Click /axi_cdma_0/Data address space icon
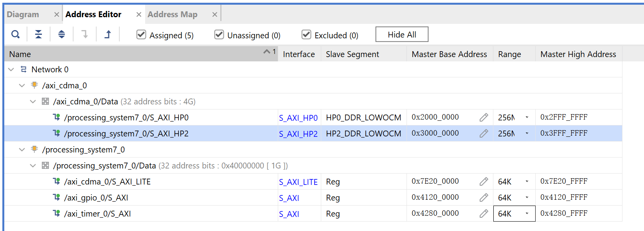 [x=45, y=101]
